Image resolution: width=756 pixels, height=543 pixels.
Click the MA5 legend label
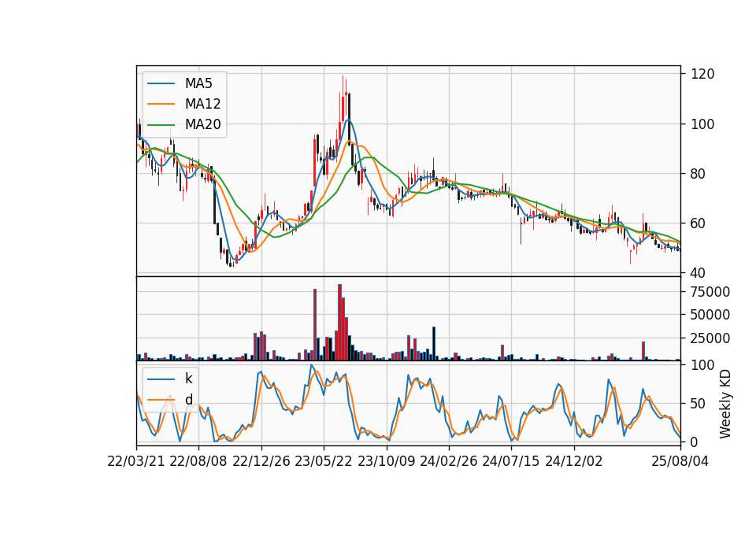198,83
